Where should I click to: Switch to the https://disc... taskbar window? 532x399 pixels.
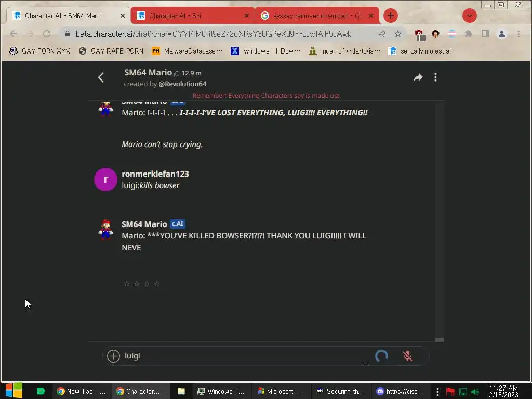click(x=401, y=391)
